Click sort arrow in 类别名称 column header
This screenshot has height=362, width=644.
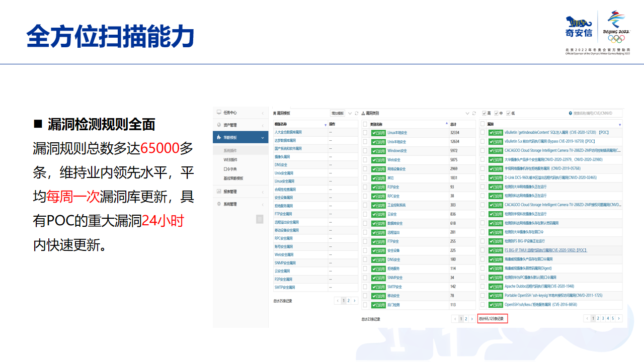(x=446, y=123)
